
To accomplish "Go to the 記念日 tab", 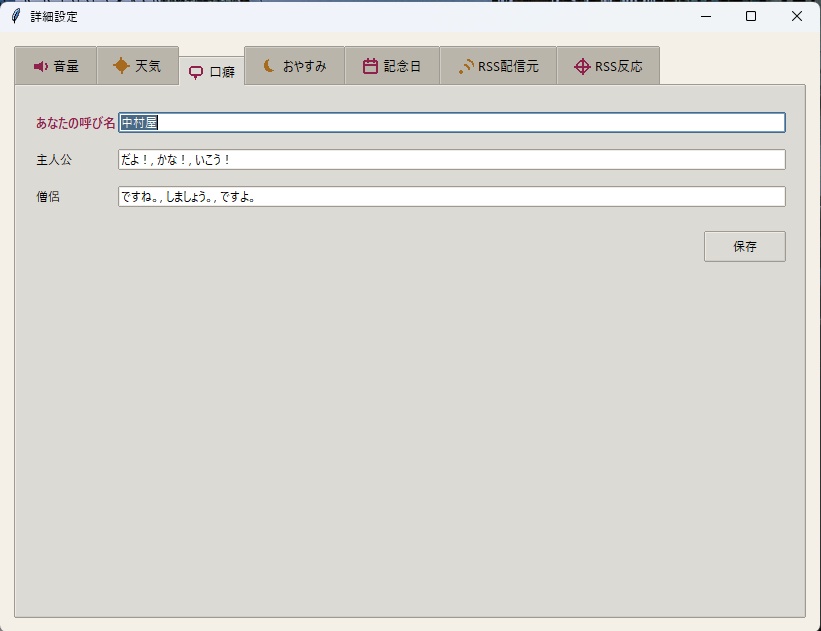I will [x=392, y=65].
